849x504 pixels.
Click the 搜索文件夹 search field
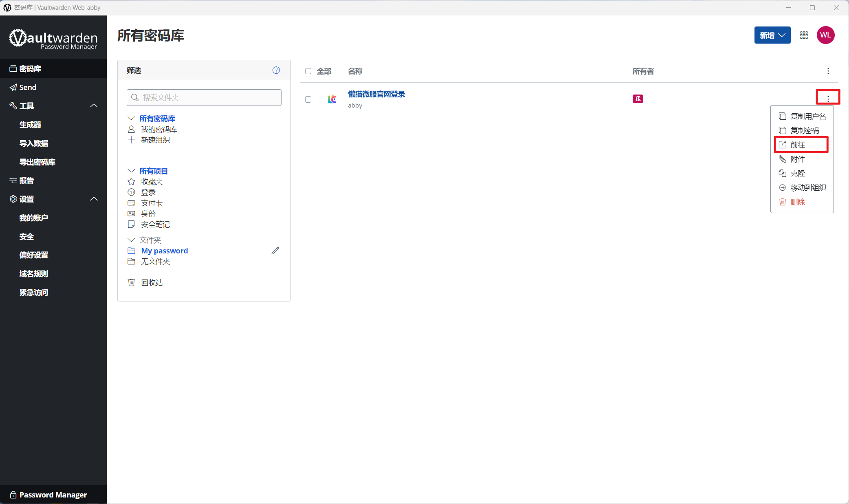204,97
